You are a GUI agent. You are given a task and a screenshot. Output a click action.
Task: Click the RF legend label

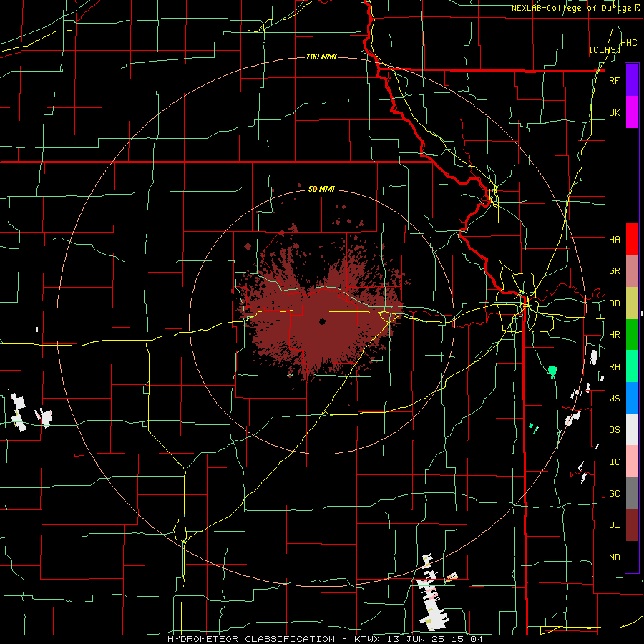[614, 80]
